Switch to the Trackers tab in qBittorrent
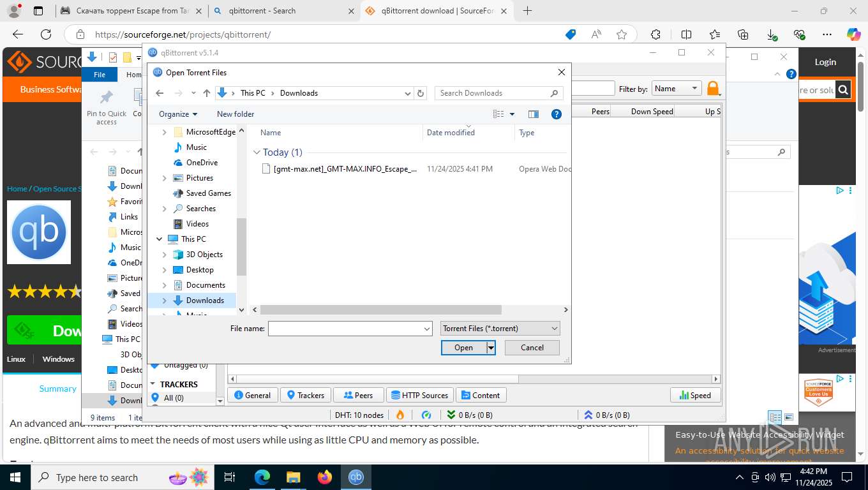The height and width of the screenshot is (490, 868). coord(305,395)
